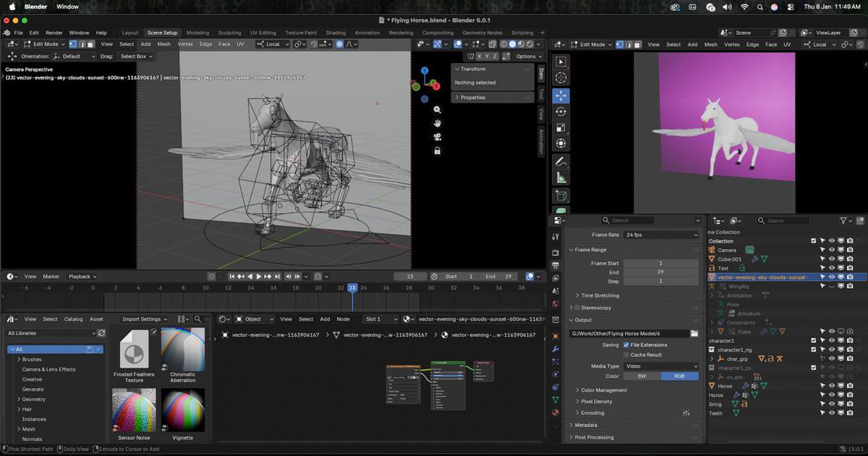Open the Playback dropdown in timeline
868x456 pixels.
[x=82, y=276]
